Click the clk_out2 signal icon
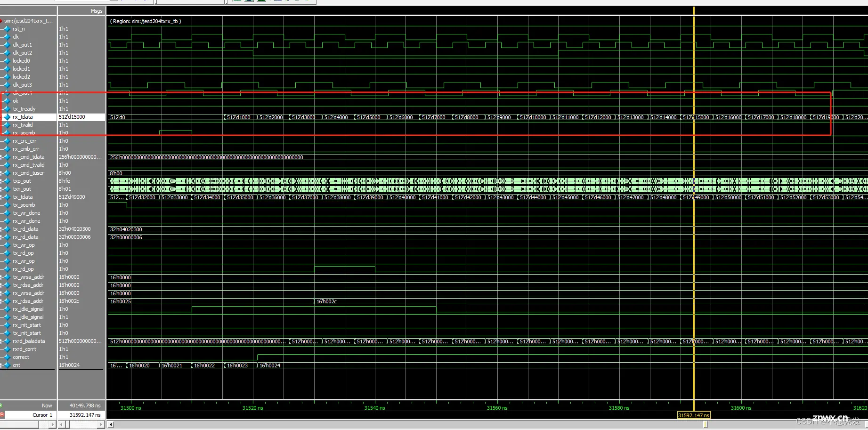The height and width of the screenshot is (430, 868). [x=7, y=53]
